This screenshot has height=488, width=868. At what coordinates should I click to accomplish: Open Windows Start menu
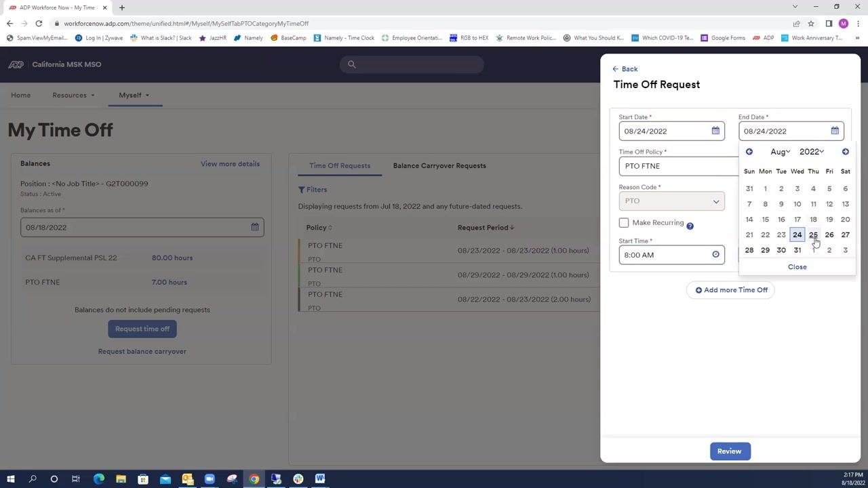(10, 479)
